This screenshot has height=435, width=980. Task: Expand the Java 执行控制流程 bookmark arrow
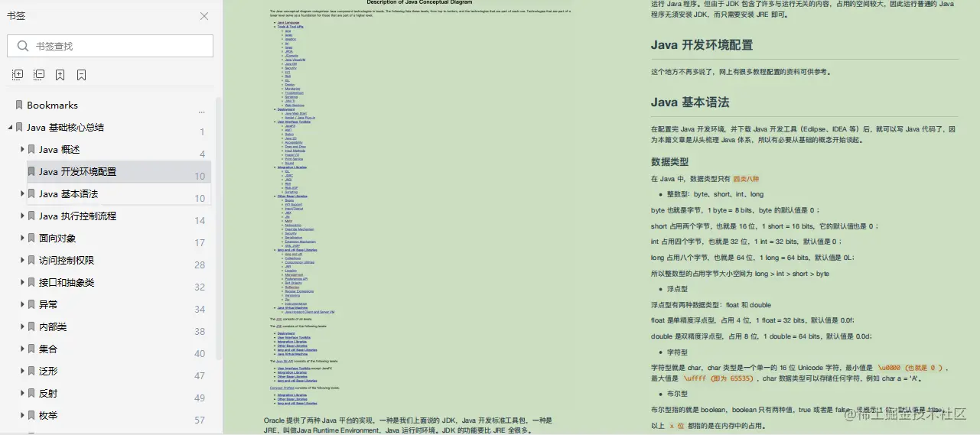point(22,216)
